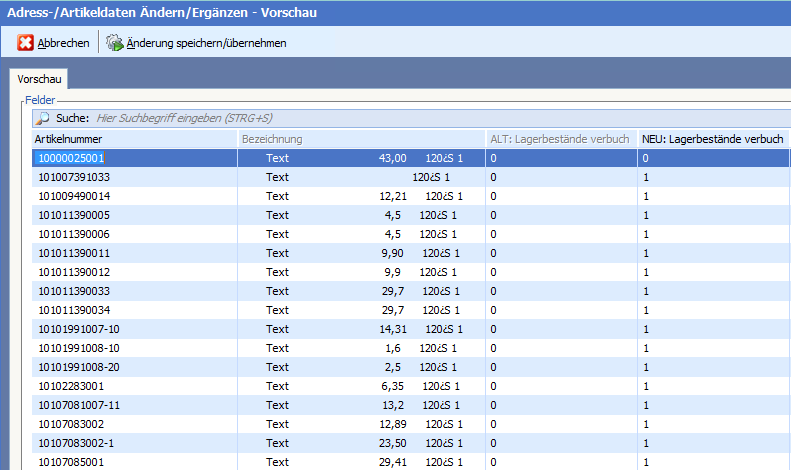Viewport: 791px width, 470px height.
Task: Click NEU: Lagerbestände verbuch column header
Action: (712, 139)
